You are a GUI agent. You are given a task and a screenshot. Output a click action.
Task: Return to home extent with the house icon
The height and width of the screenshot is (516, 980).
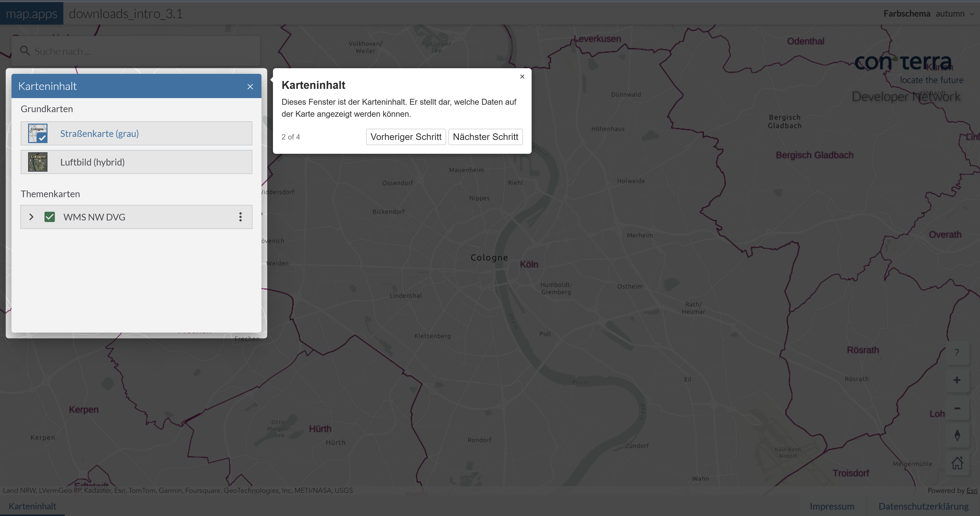[957, 463]
